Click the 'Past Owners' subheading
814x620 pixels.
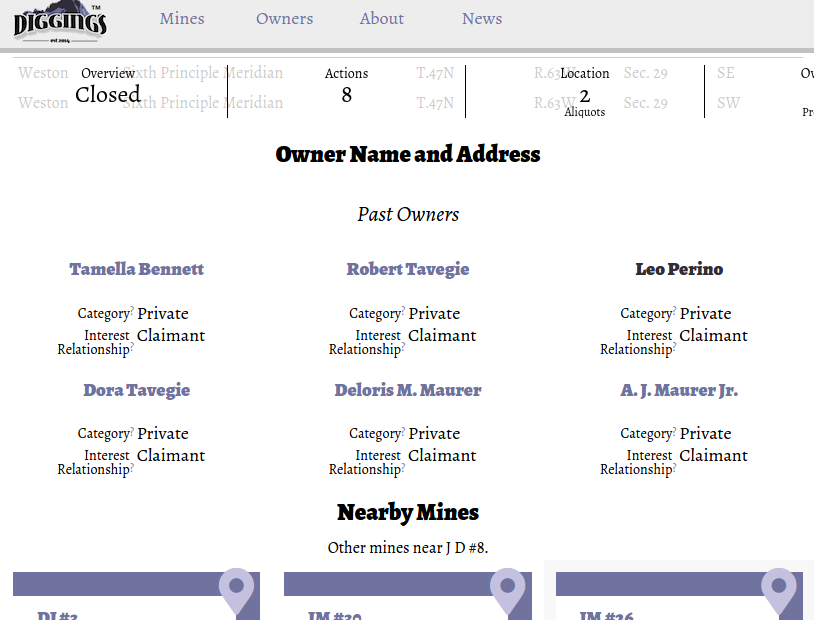[408, 214]
